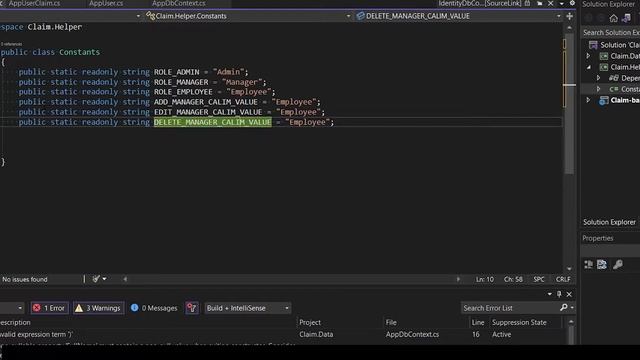The width and height of the screenshot is (640, 360).
Task: Open the search options dropdown in Error List
Action: pos(572,307)
